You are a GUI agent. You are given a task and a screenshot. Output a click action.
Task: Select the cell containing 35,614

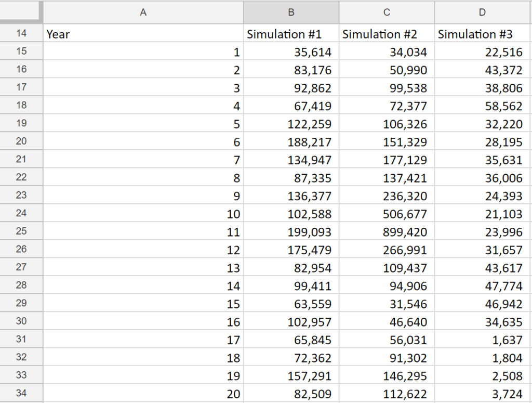pyautogui.click(x=291, y=51)
